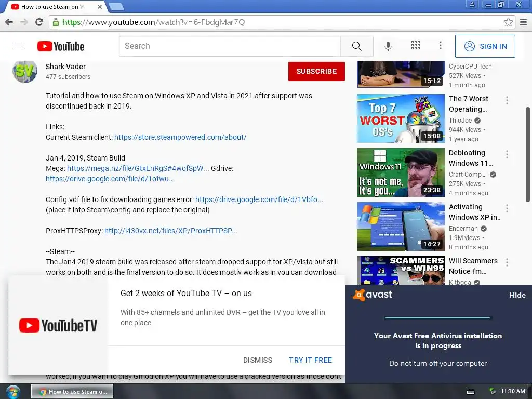Viewport: 532px width, 399px height.
Task: Click Enderman channel name
Action: [x=463, y=229]
